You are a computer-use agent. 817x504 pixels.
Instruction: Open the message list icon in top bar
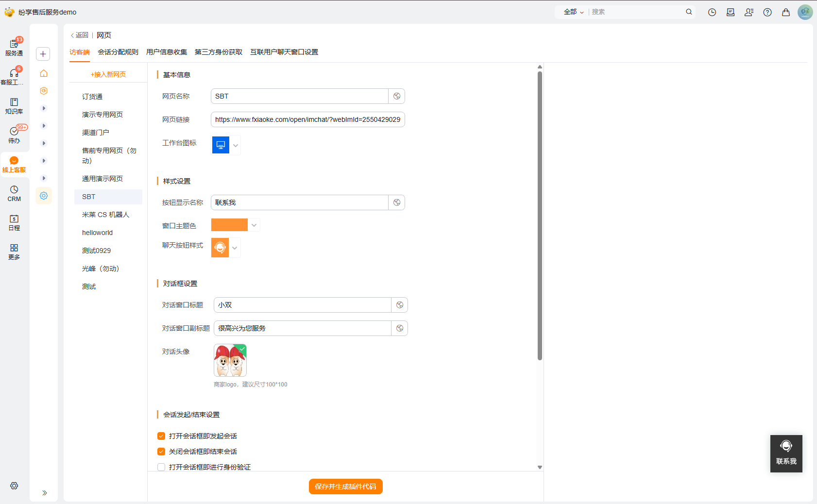click(x=731, y=13)
